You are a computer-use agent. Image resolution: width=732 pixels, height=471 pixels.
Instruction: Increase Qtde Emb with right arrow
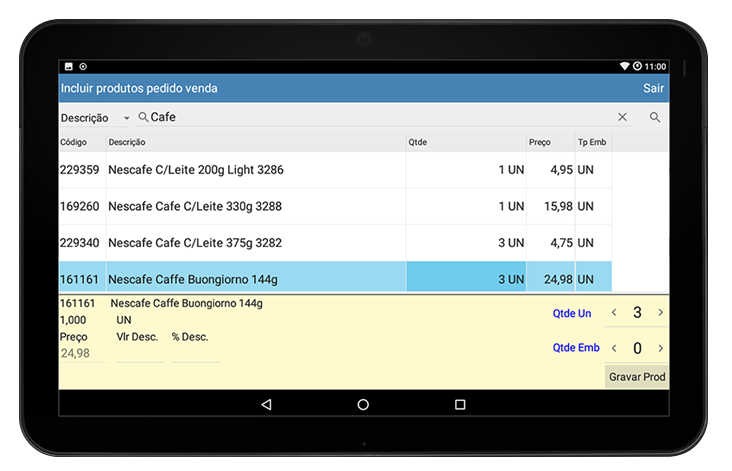point(661,348)
